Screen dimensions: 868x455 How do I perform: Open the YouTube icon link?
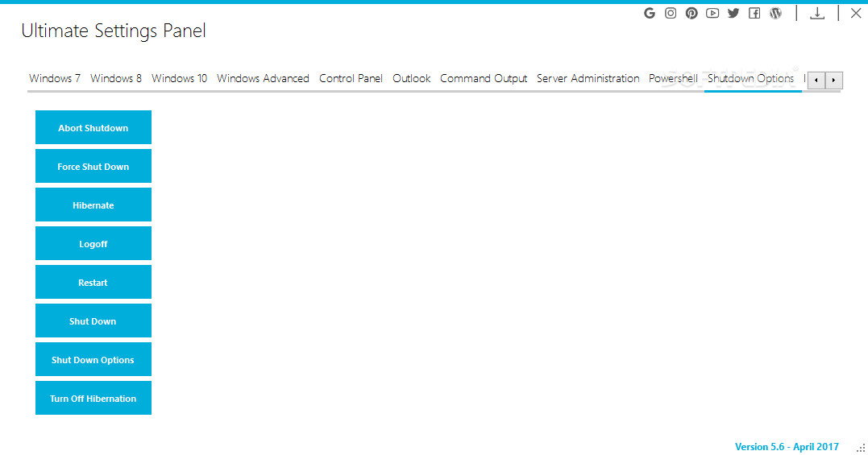(x=712, y=13)
